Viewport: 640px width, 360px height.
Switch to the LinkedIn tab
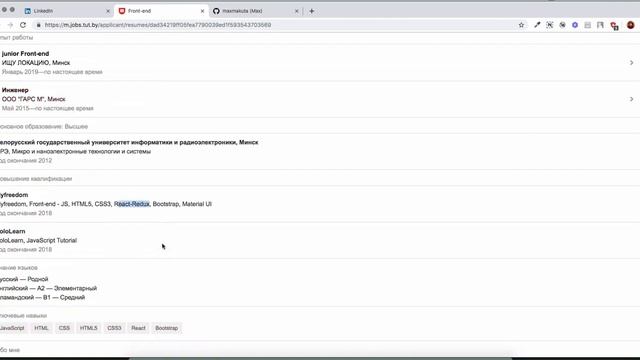(x=67, y=11)
